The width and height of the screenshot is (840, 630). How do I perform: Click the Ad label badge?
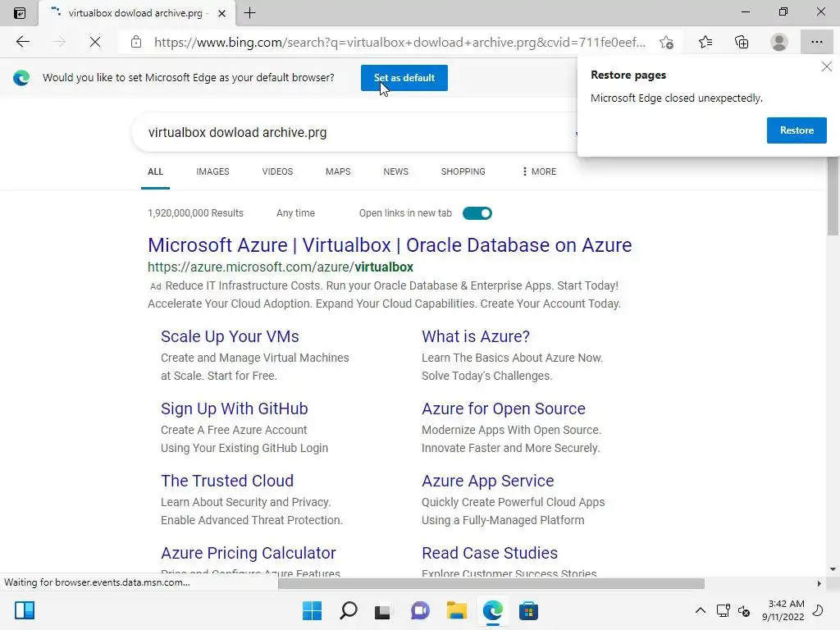pos(155,286)
